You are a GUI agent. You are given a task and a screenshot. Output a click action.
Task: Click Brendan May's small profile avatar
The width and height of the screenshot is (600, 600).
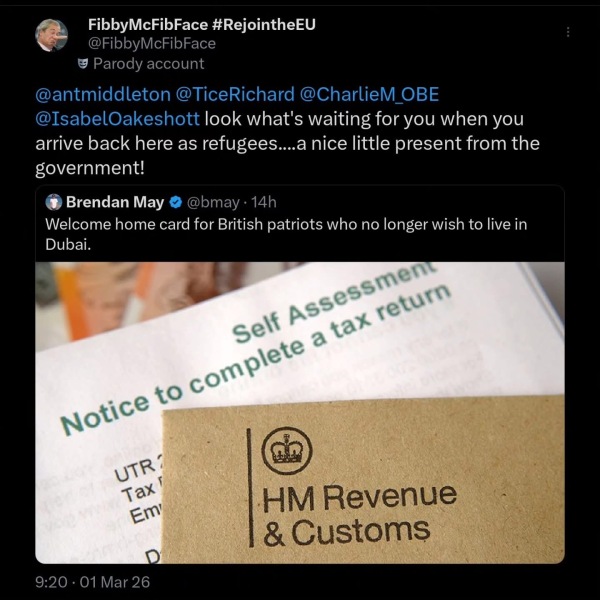coord(55,203)
